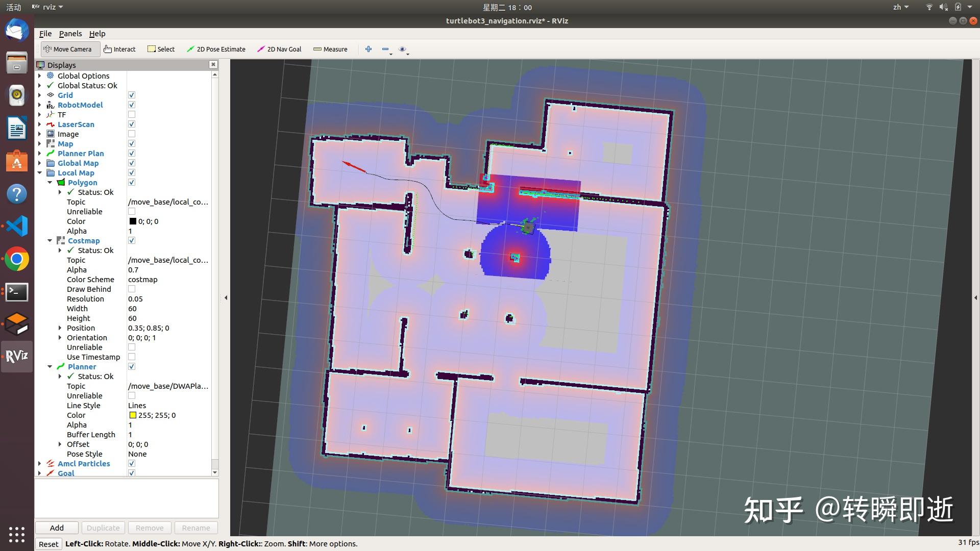Enable the TF display checkbox
980x551 pixels.
132,115
